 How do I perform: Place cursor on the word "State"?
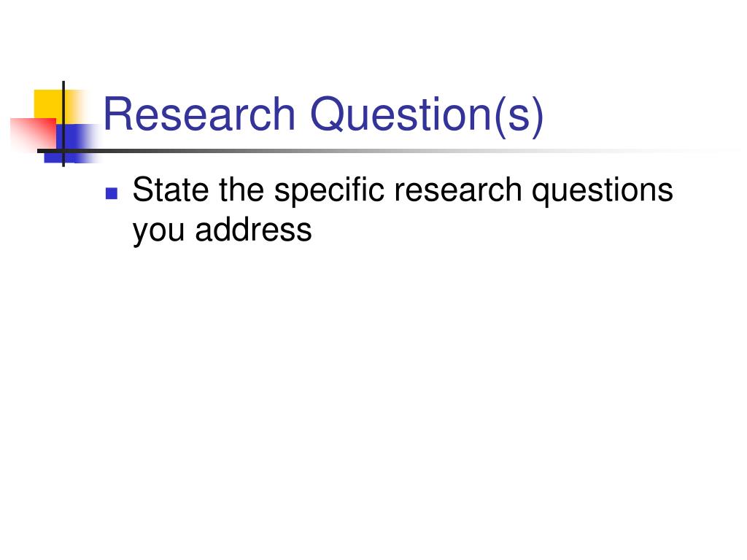click(171, 190)
